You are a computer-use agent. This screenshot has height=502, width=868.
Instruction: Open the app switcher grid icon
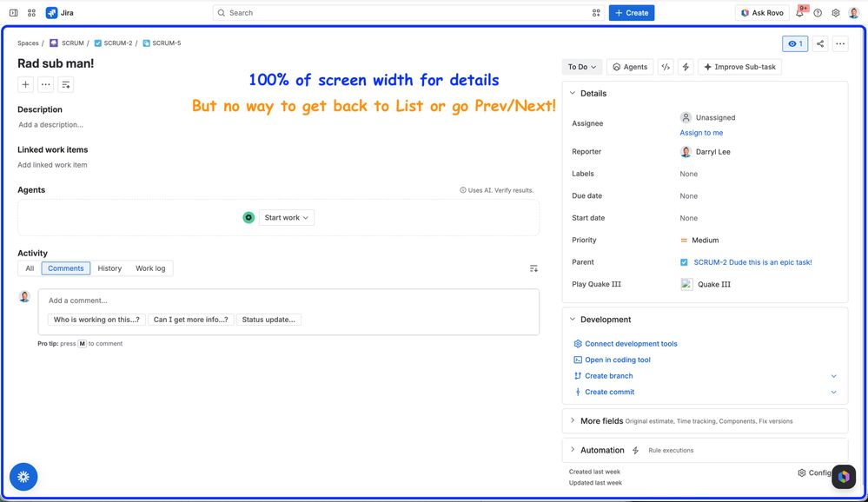click(x=31, y=13)
